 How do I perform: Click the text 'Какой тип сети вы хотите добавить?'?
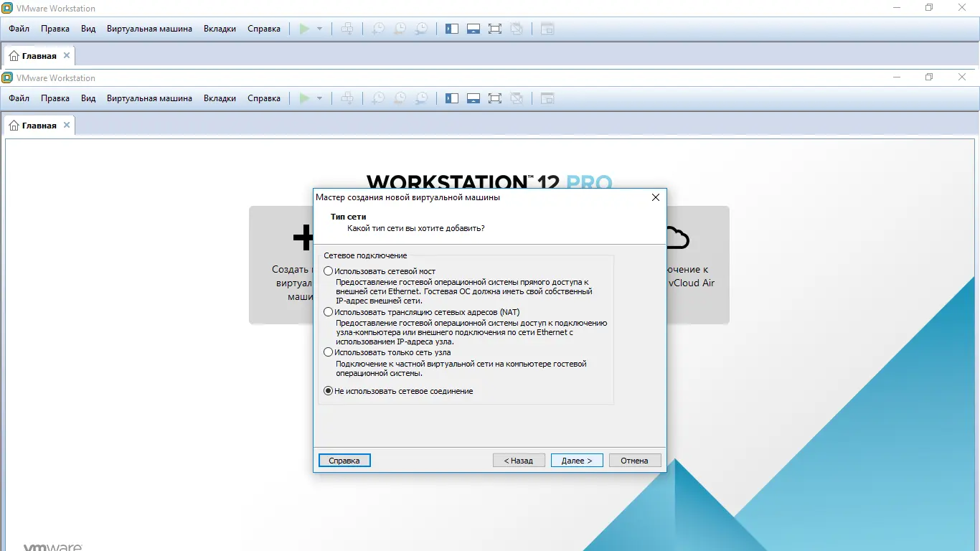415,228
